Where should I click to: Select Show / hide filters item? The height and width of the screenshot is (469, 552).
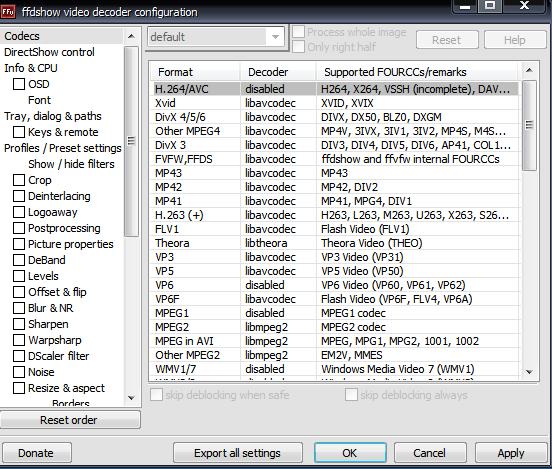pos(71,164)
